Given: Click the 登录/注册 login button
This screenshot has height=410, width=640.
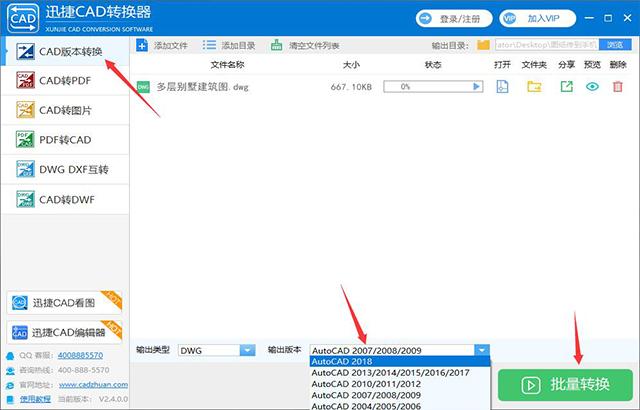Looking at the screenshot, I should 454,19.
